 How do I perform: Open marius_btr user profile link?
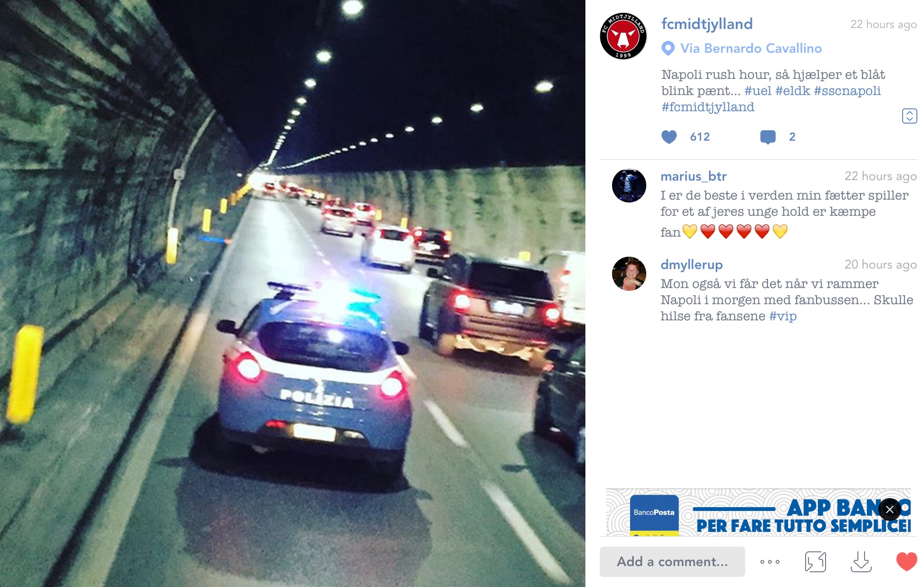point(693,176)
